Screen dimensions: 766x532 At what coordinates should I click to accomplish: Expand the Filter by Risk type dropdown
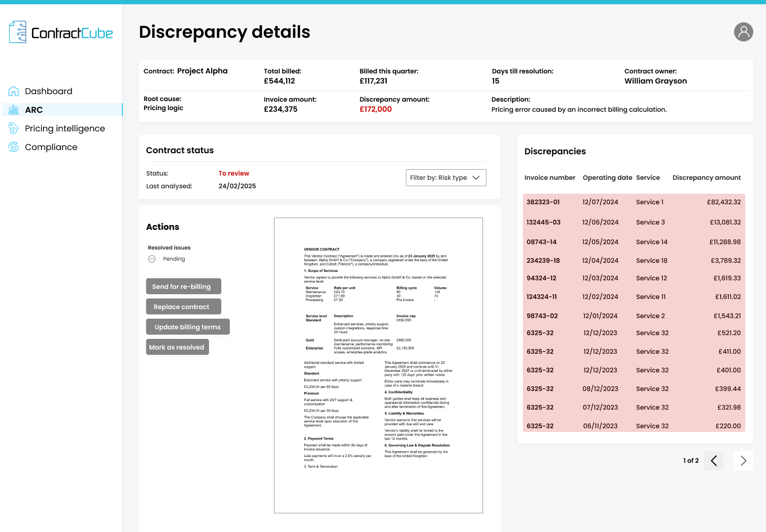446,178
